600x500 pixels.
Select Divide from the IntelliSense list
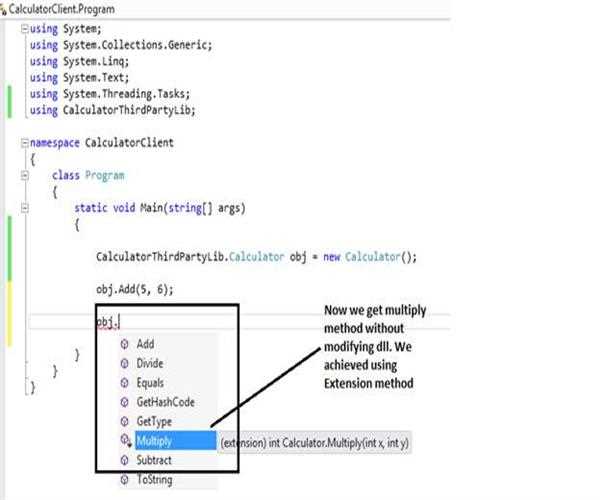click(x=150, y=364)
